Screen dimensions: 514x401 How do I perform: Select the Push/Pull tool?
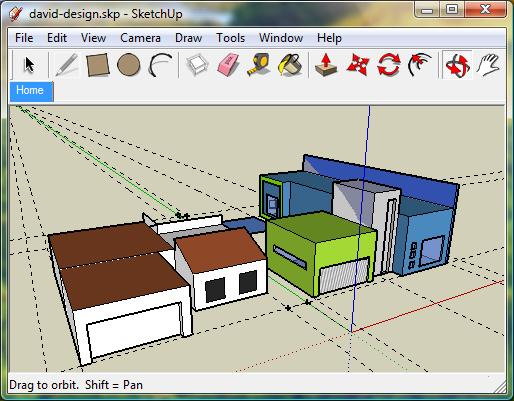[326, 65]
